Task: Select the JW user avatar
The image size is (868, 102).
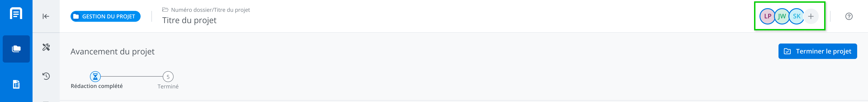Action: click(x=782, y=16)
